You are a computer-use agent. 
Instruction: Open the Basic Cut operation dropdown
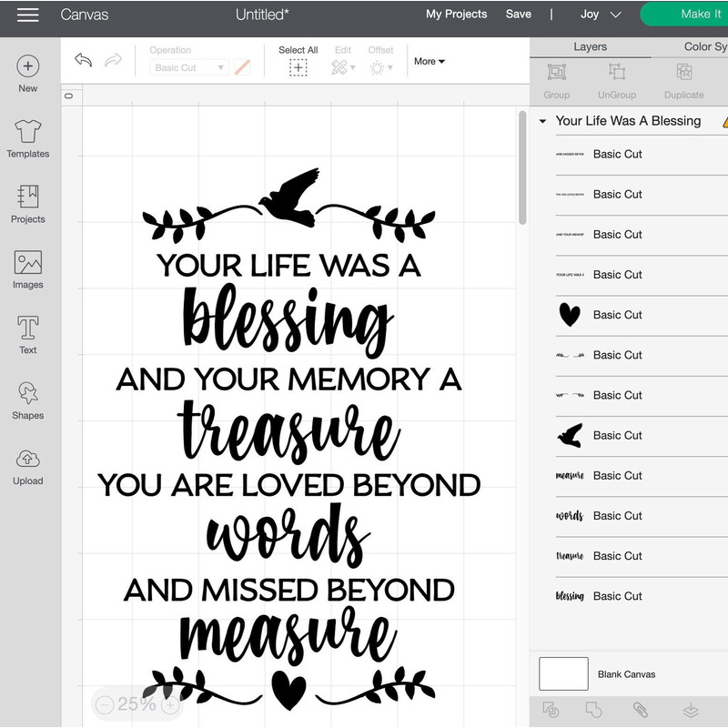[x=188, y=67]
